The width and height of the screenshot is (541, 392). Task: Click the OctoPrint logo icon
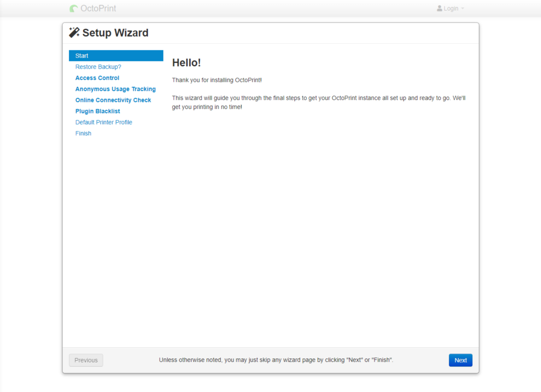(x=74, y=9)
